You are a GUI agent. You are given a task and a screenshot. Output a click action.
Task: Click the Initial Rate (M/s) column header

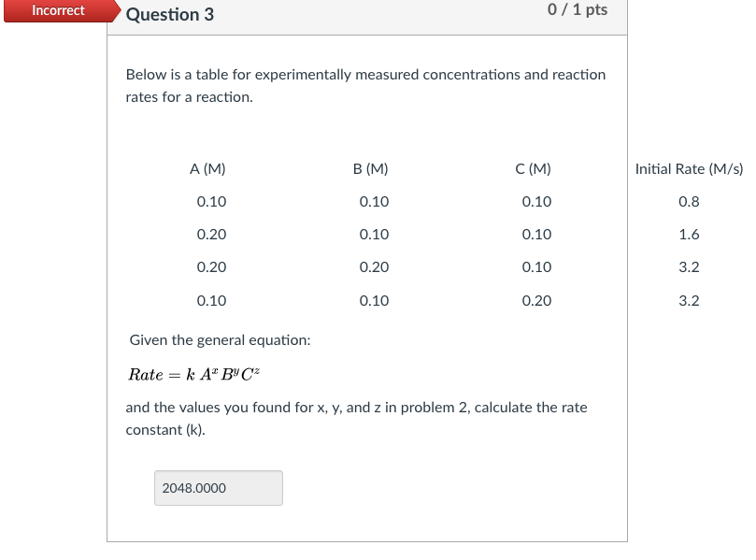pos(689,168)
